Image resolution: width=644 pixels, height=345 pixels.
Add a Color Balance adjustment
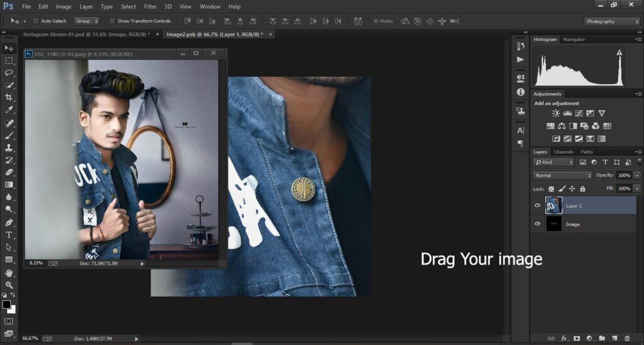(562, 126)
